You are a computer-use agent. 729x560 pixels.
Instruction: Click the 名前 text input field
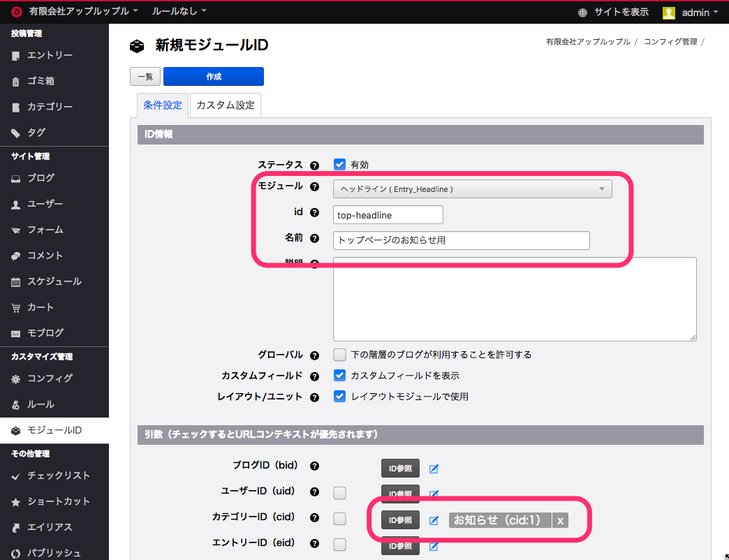click(x=461, y=240)
